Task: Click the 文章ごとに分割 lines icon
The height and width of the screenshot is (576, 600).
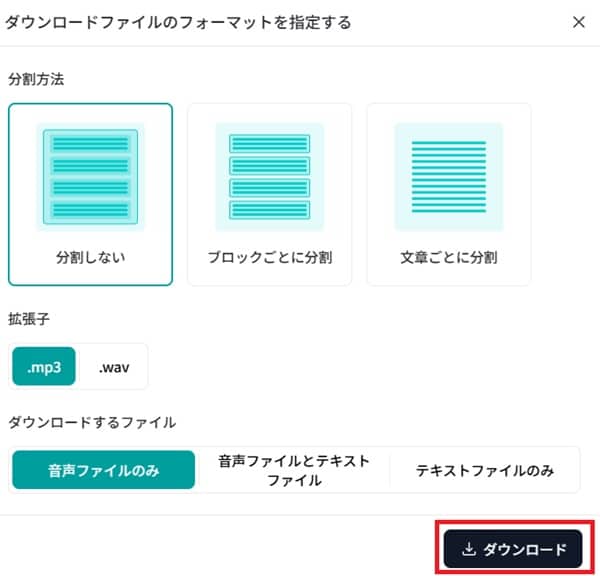Action: pyautogui.click(x=448, y=174)
